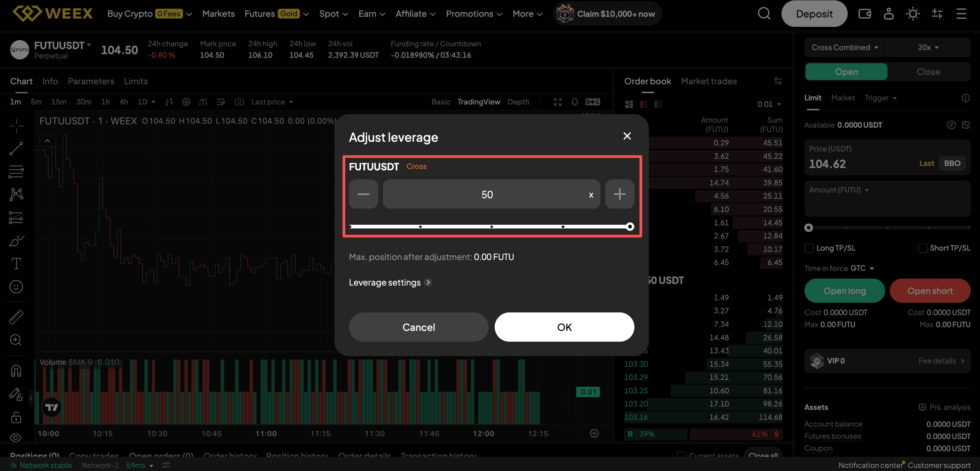980x471 pixels.
Task: Click the transfer icon near Available balance
Action: [x=951, y=125]
